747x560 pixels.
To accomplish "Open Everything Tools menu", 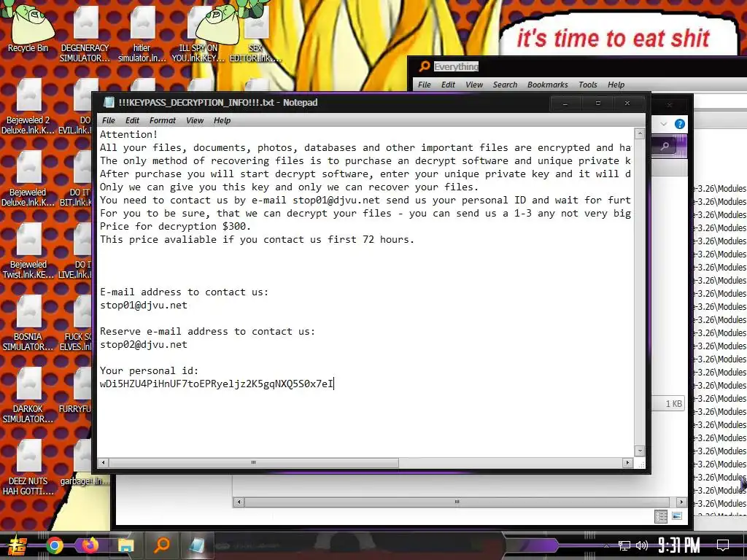I will (588, 85).
